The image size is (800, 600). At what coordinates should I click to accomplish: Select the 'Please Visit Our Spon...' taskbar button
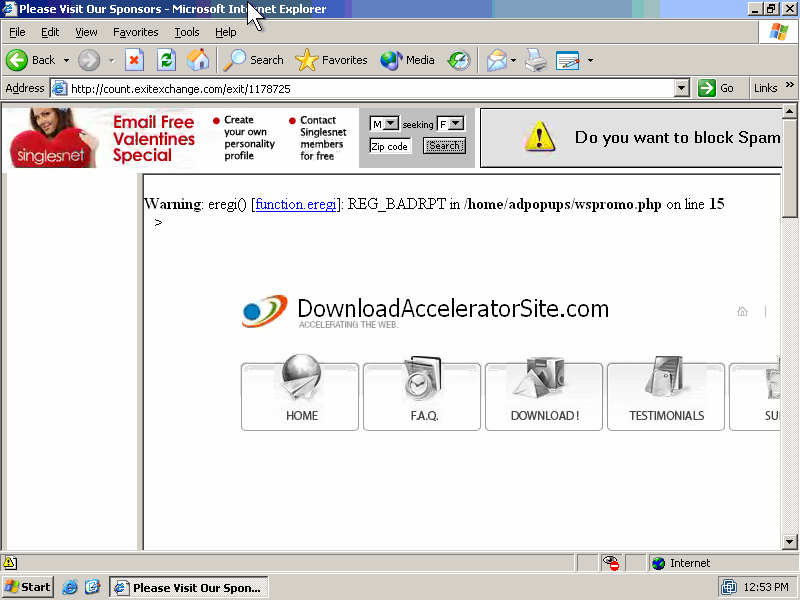pyautogui.click(x=189, y=587)
